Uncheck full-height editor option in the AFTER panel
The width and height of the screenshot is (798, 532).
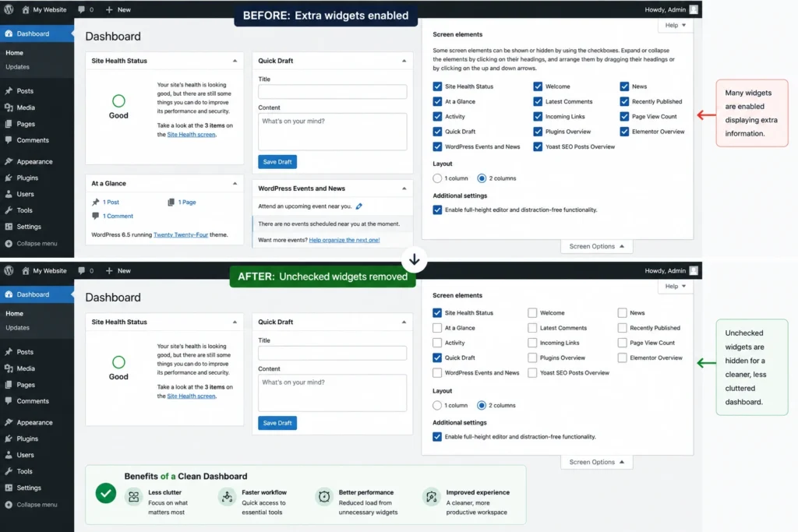[436, 437]
